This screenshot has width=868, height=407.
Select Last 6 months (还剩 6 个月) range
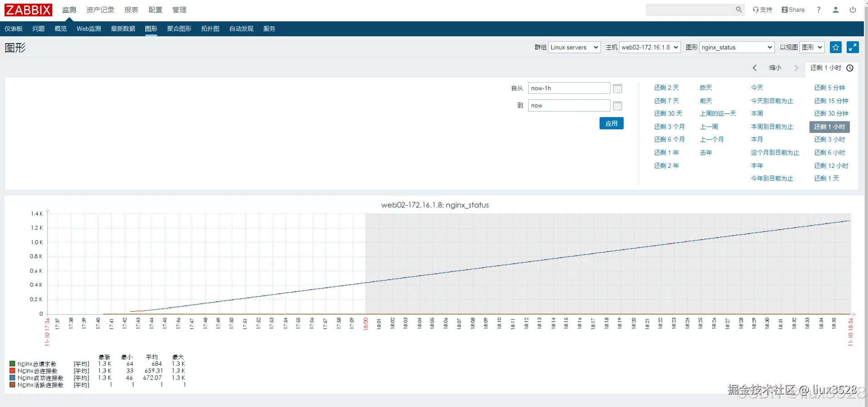pyautogui.click(x=670, y=139)
